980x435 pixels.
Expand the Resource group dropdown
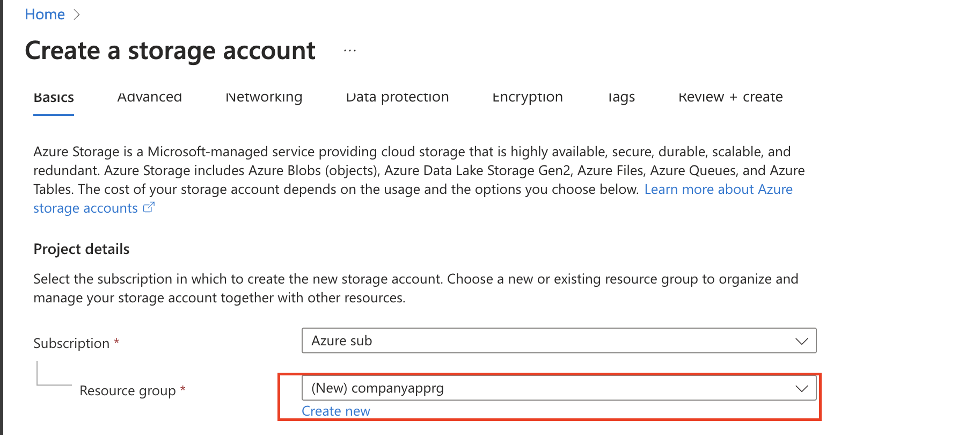click(x=559, y=388)
